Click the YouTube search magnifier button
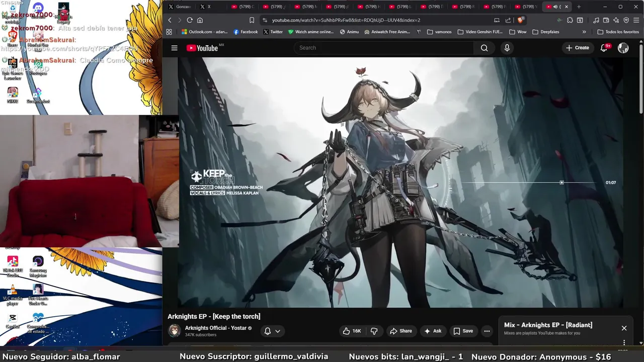644x362 pixels. click(x=484, y=48)
